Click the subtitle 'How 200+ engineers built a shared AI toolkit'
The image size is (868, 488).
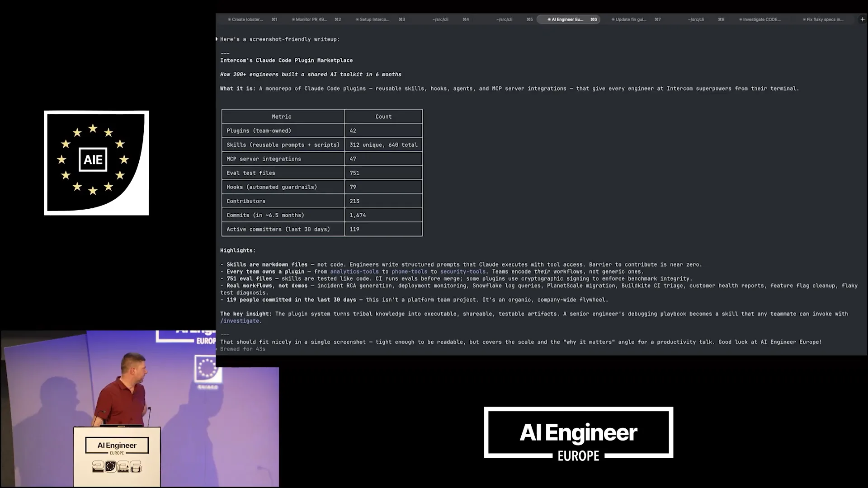pos(311,75)
